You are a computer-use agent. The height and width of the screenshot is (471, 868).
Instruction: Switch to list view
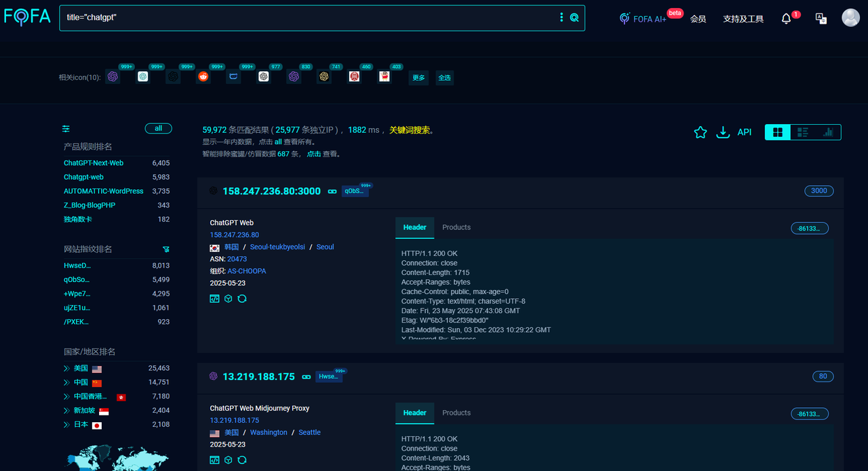coord(803,132)
